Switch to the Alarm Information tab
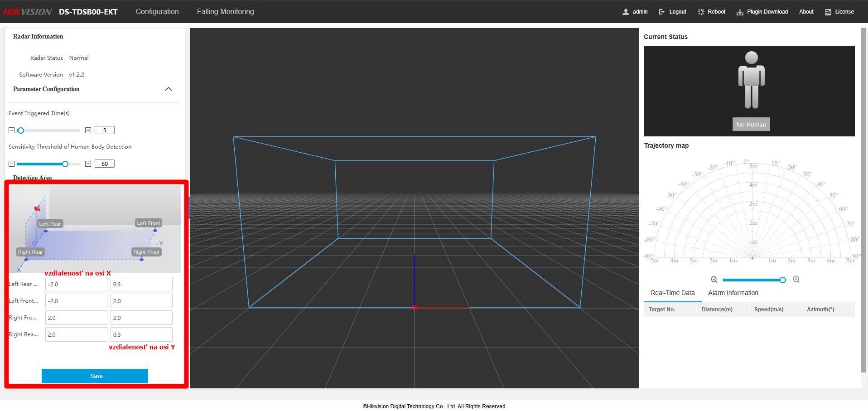The height and width of the screenshot is (411, 868). coord(733,293)
